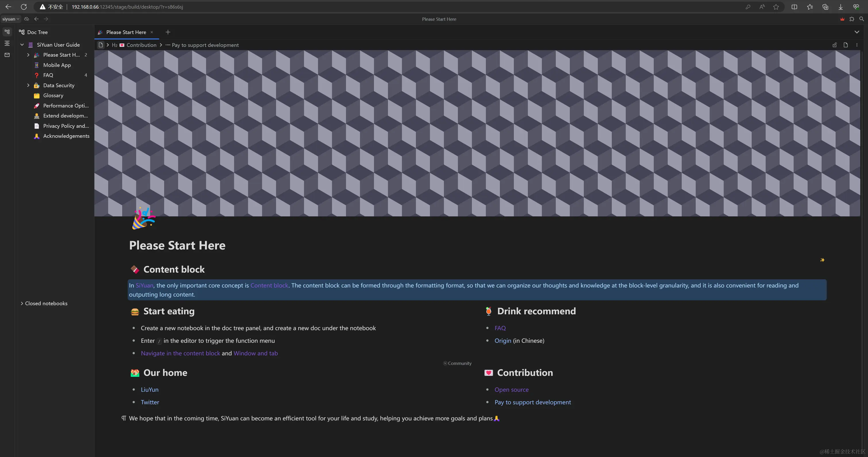Image resolution: width=868 pixels, height=457 pixels.
Task: Click the AI sparkle icon beside content
Action: (822, 260)
